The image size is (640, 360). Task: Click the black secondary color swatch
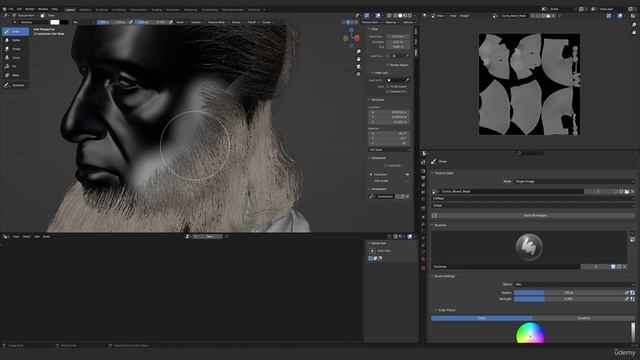tap(64, 22)
